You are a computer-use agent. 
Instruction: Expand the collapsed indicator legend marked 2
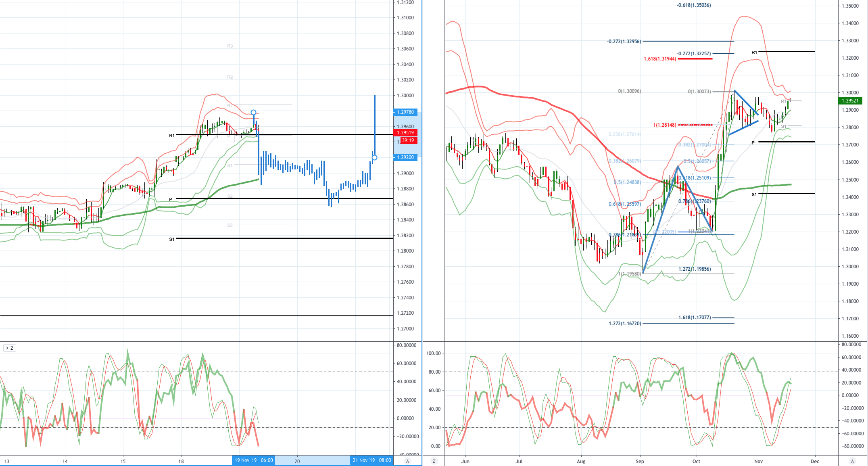[10, 348]
